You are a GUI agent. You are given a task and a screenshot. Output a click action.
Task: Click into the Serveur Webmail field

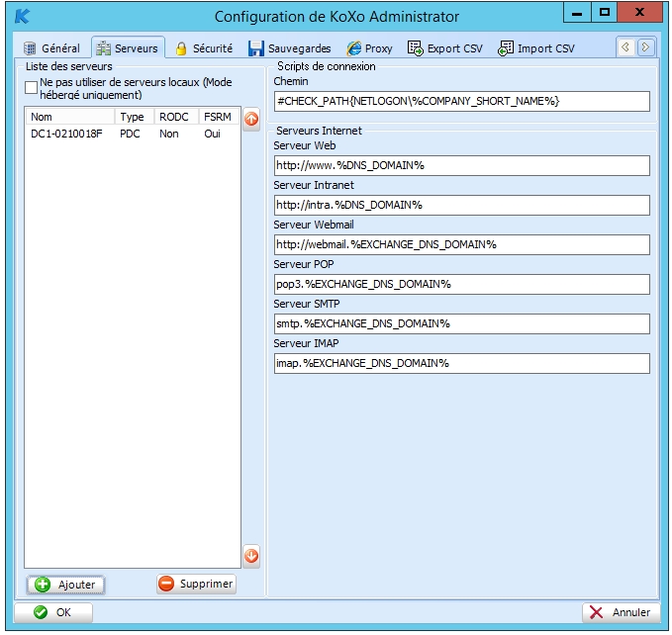click(x=462, y=244)
